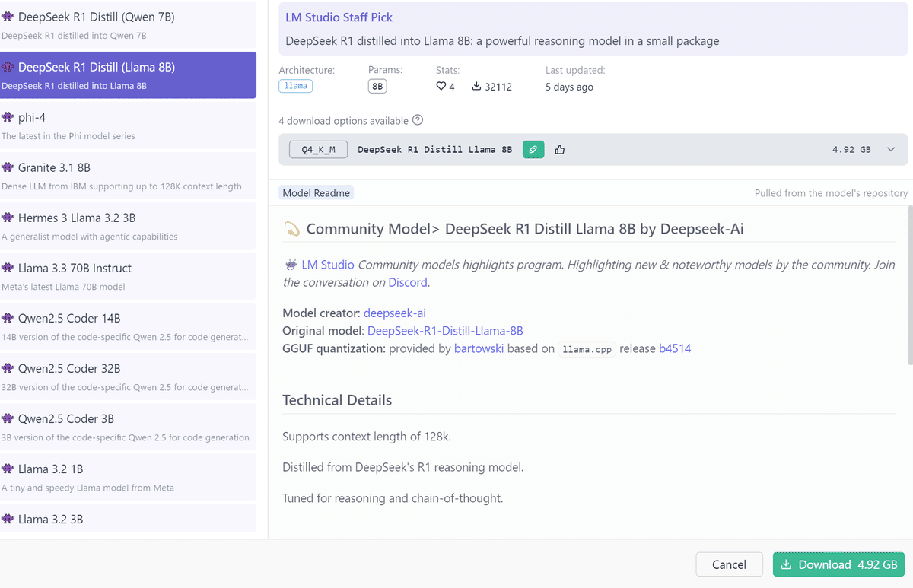Click the downloads count icon showing 32112

pyautogui.click(x=476, y=87)
